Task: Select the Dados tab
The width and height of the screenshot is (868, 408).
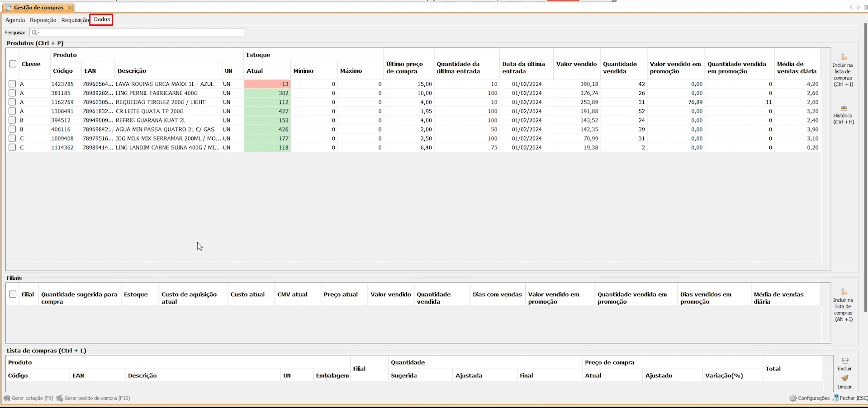Action: (x=102, y=19)
